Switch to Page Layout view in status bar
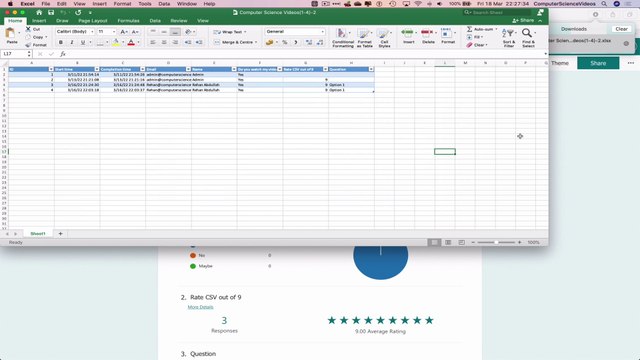This screenshot has width=640, height=360. [x=448, y=242]
